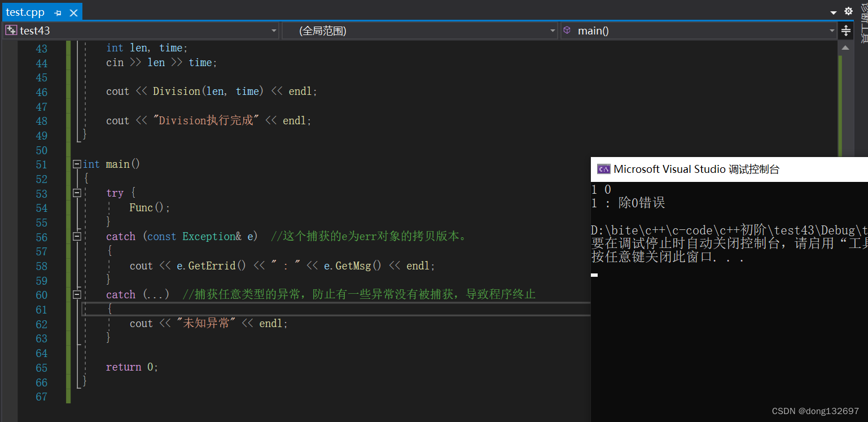Click console output line '1 : 除0错误'
Viewport: 868px width, 422px height.
pos(628,203)
